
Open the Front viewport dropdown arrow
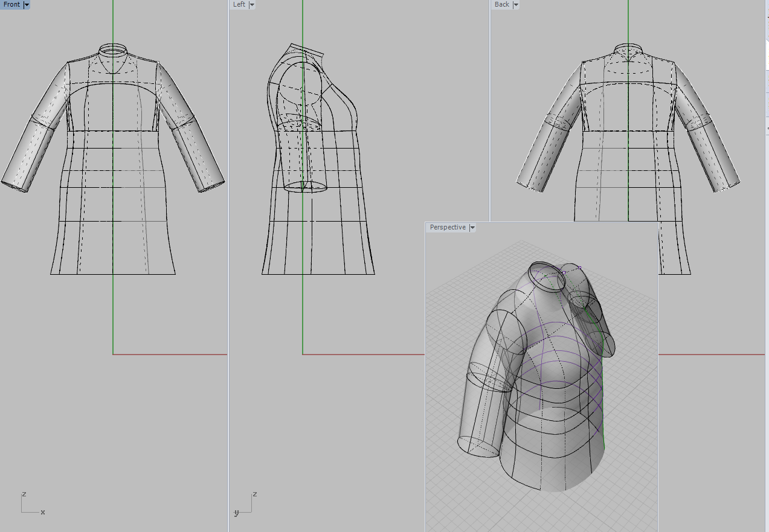(x=27, y=5)
